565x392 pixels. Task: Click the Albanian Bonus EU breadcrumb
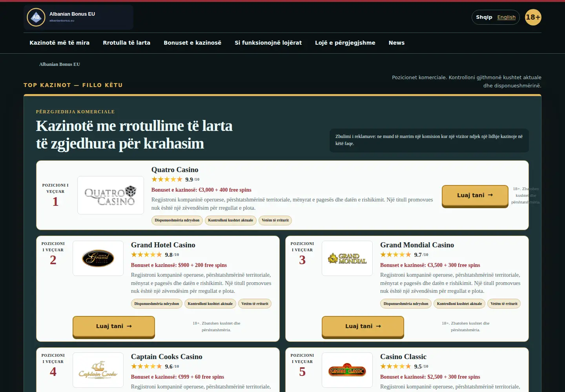(60, 64)
